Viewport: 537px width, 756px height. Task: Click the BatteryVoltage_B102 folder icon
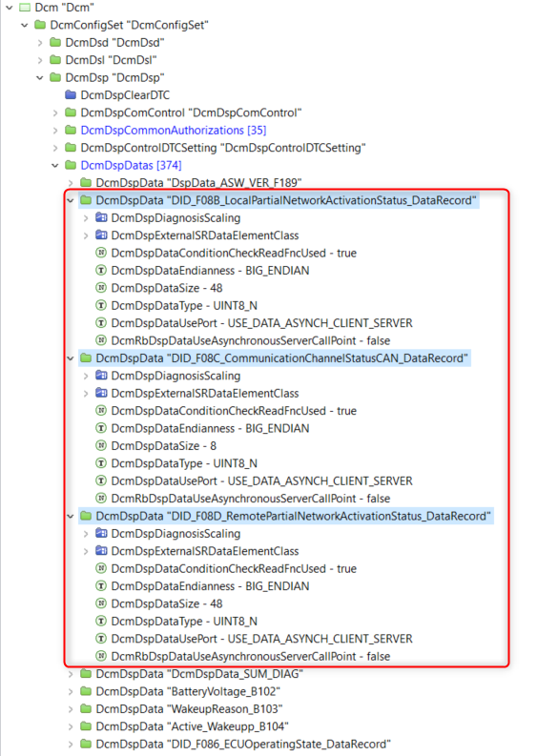(x=86, y=691)
